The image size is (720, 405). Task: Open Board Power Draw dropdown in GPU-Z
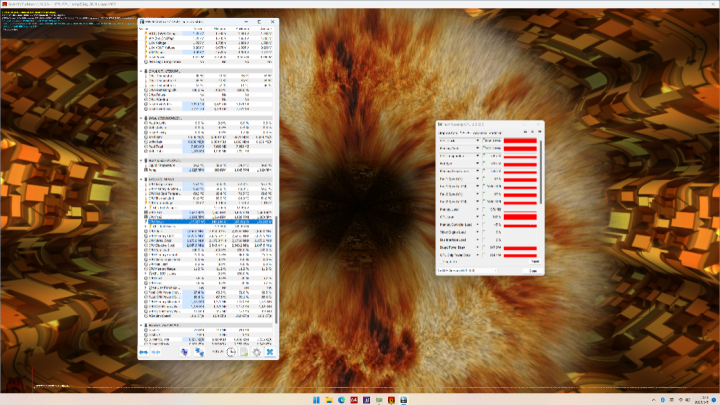(478, 248)
